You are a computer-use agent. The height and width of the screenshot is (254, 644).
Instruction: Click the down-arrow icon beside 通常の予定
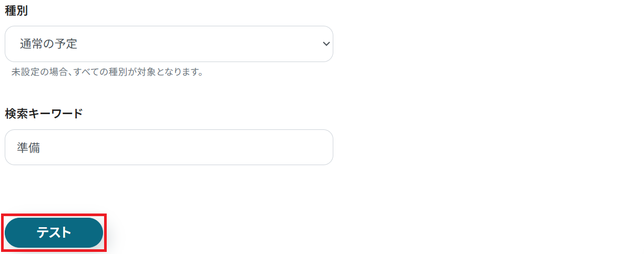coord(325,44)
